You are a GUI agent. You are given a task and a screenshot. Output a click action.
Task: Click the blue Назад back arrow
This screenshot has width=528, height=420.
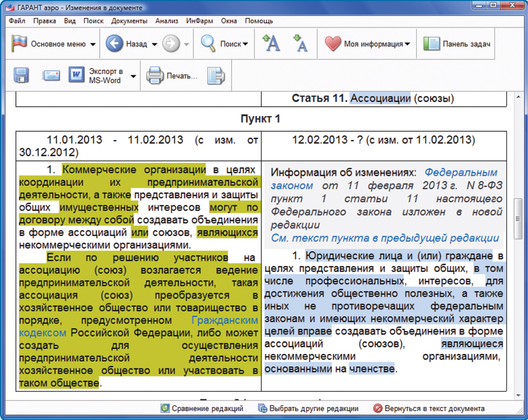point(115,44)
